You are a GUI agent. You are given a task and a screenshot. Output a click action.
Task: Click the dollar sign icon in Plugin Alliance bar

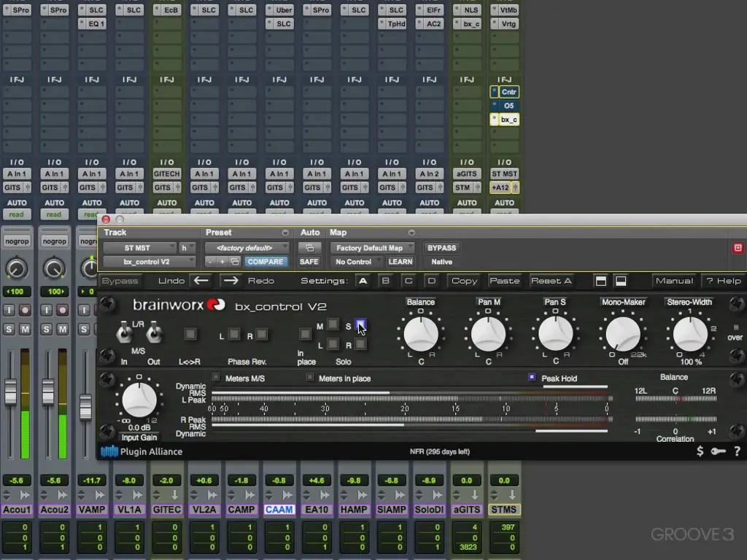point(700,451)
